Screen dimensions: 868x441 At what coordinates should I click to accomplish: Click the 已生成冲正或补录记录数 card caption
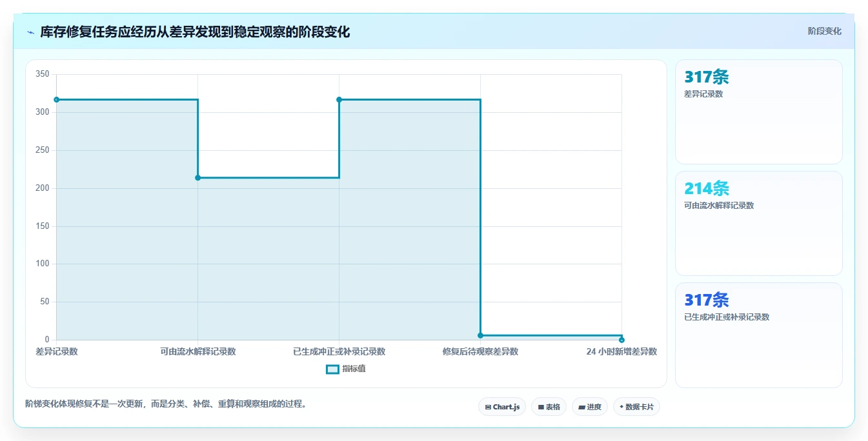tap(727, 317)
